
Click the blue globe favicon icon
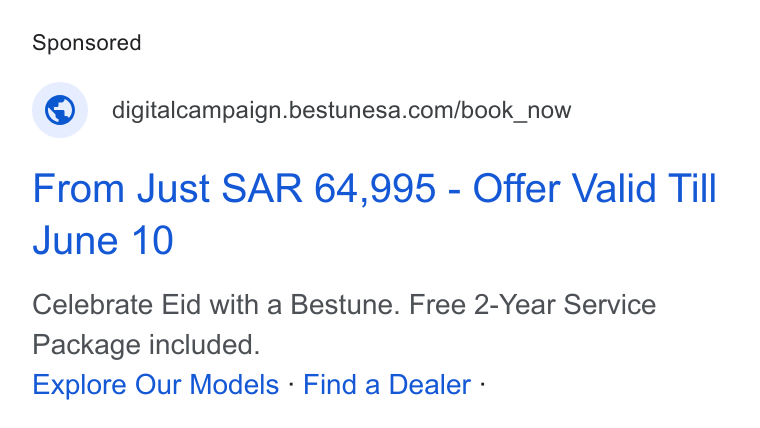click(x=60, y=110)
